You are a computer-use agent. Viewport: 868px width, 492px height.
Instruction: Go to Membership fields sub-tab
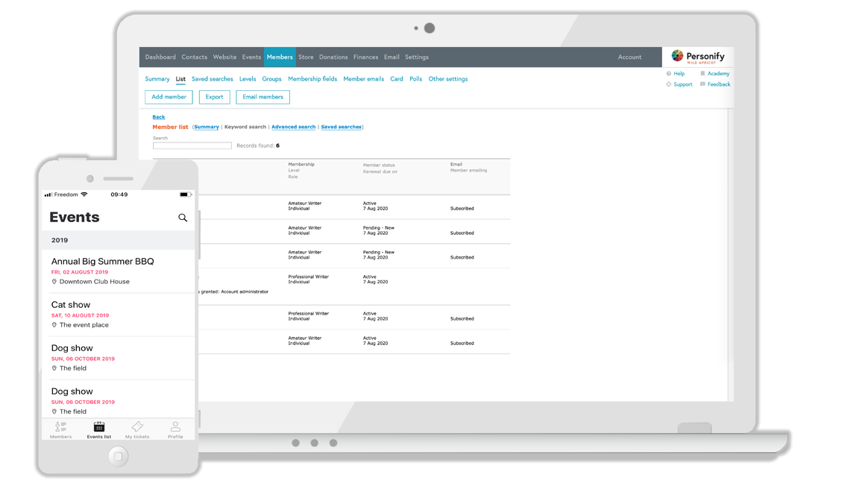(x=312, y=79)
